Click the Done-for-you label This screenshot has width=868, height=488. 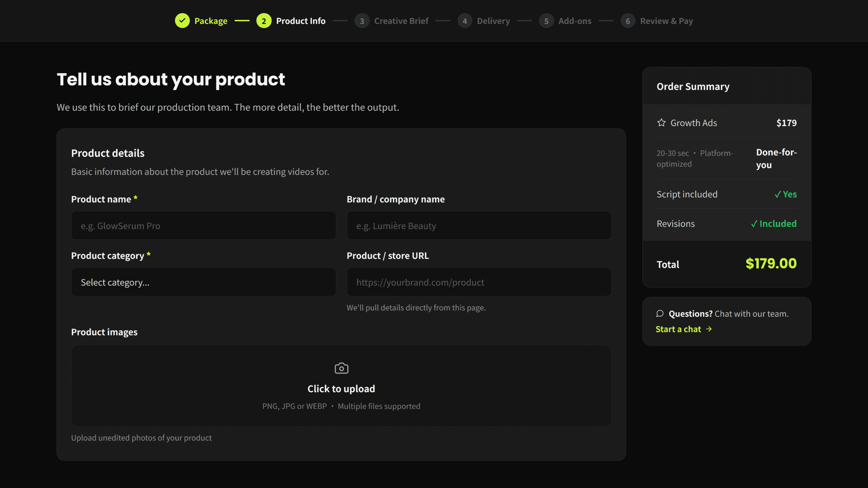click(x=776, y=158)
